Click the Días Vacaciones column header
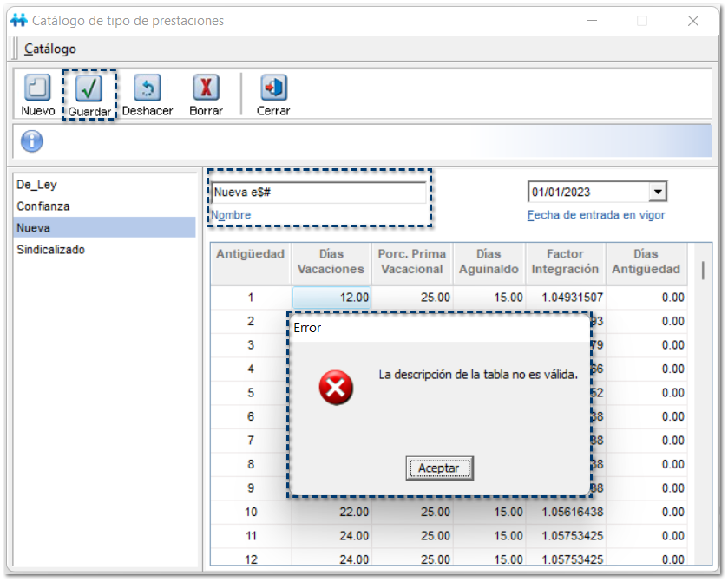This screenshot has height=582, width=728. pyautogui.click(x=331, y=262)
